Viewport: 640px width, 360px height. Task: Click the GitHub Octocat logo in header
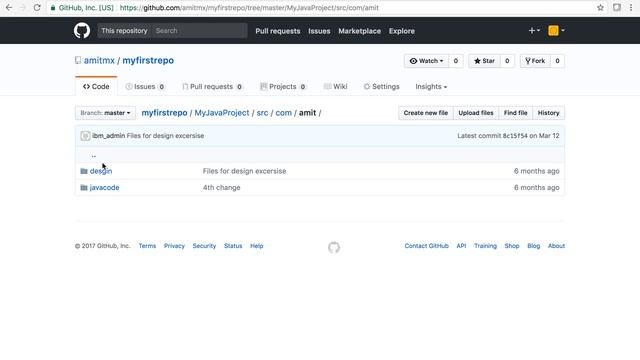82,31
